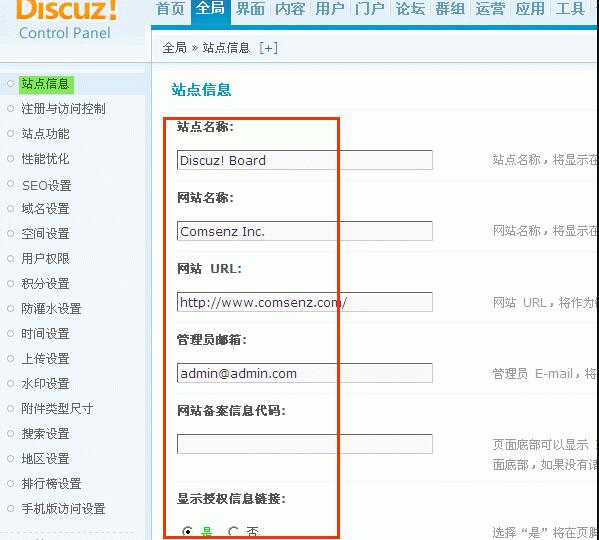Click the 管理员邮箱: field label
The image size is (599, 540).
click(212, 340)
